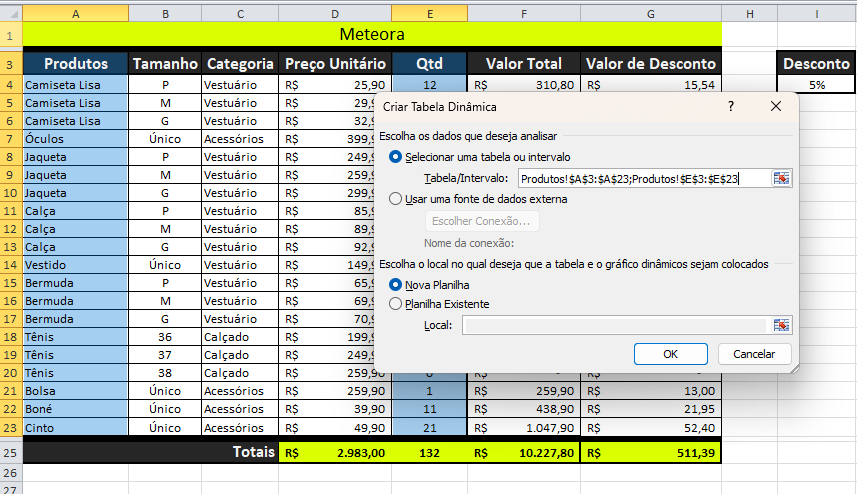Click the total value cell 10.227,80

(524, 453)
